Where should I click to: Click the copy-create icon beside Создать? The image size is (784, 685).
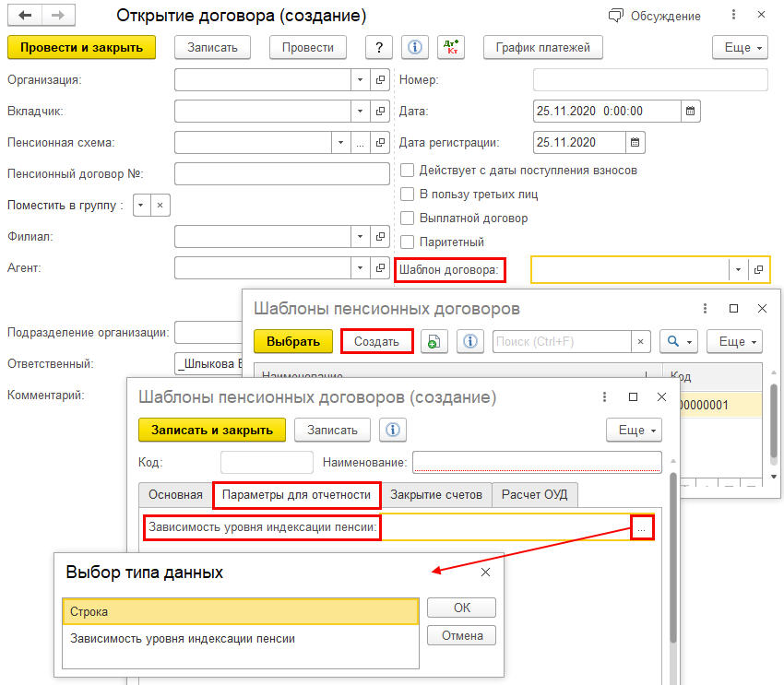434,341
